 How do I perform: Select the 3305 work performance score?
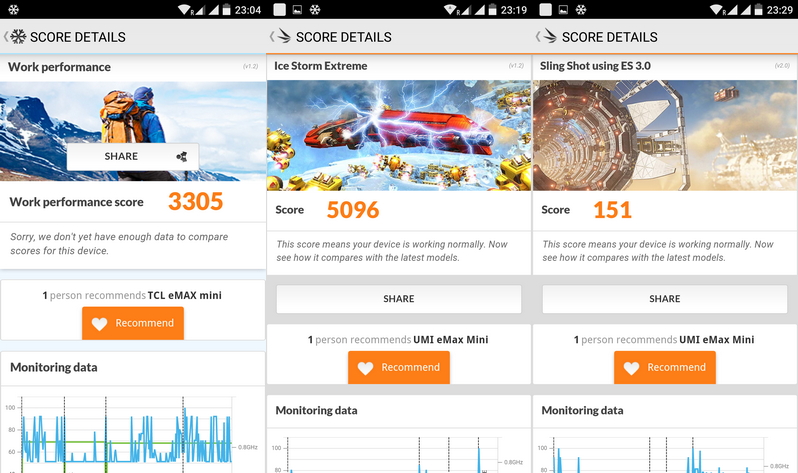pyautogui.click(x=195, y=202)
